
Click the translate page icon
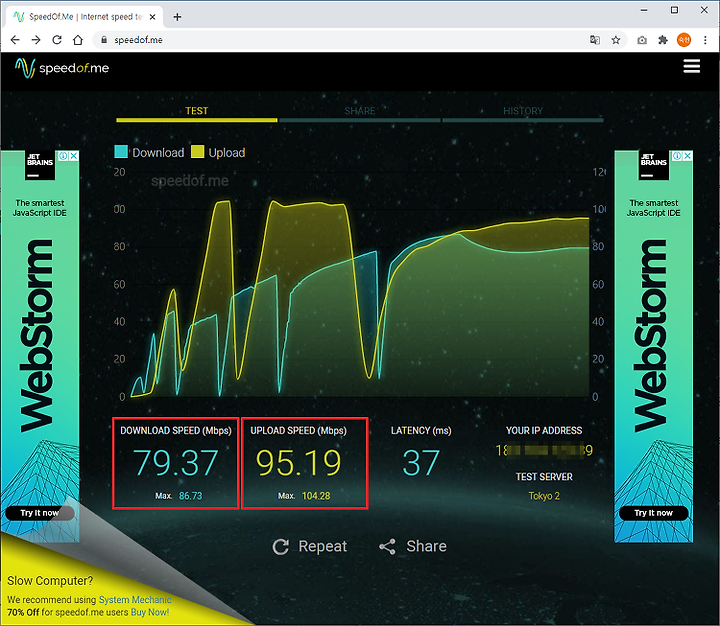[x=595, y=40]
